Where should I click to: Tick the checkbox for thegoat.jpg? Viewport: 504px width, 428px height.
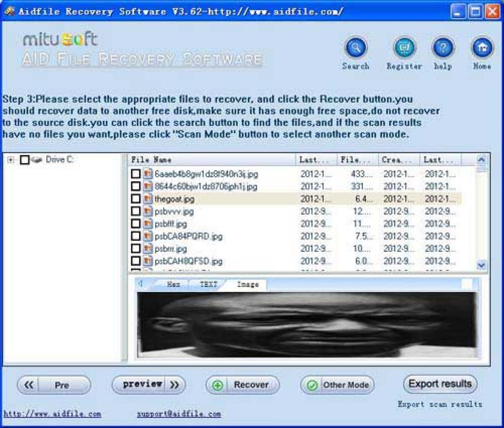tap(136, 199)
